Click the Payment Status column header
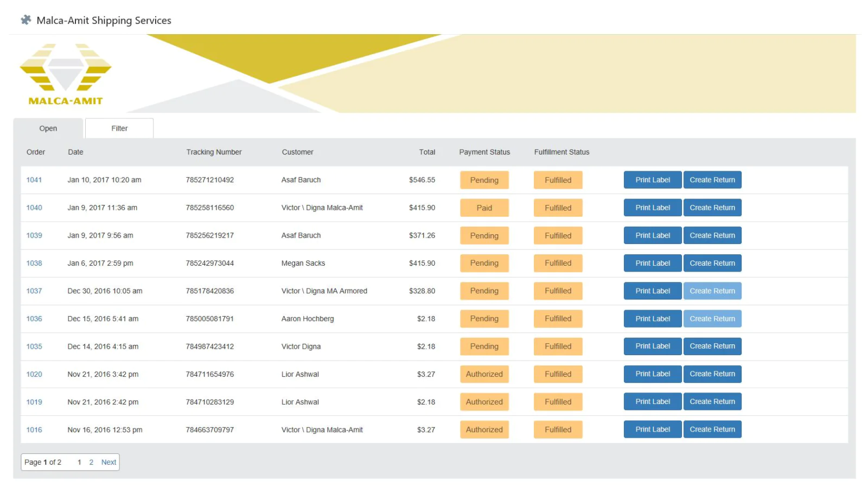868x488 pixels. click(x=484, y=152)
